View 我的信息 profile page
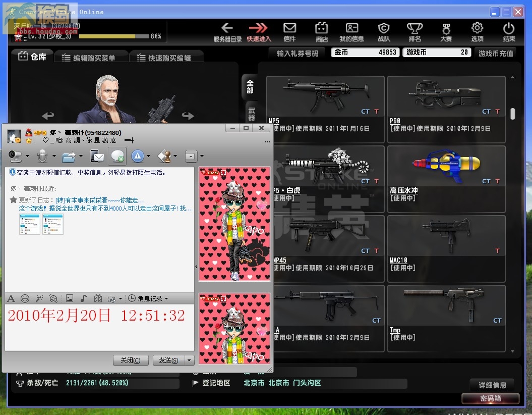532x415 pixels. point(352,32)
